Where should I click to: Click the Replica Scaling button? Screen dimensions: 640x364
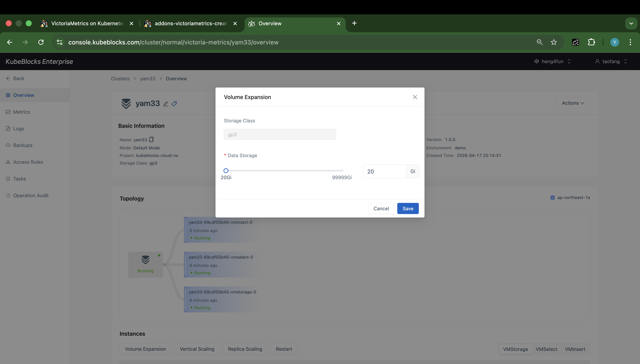point(245,349)
